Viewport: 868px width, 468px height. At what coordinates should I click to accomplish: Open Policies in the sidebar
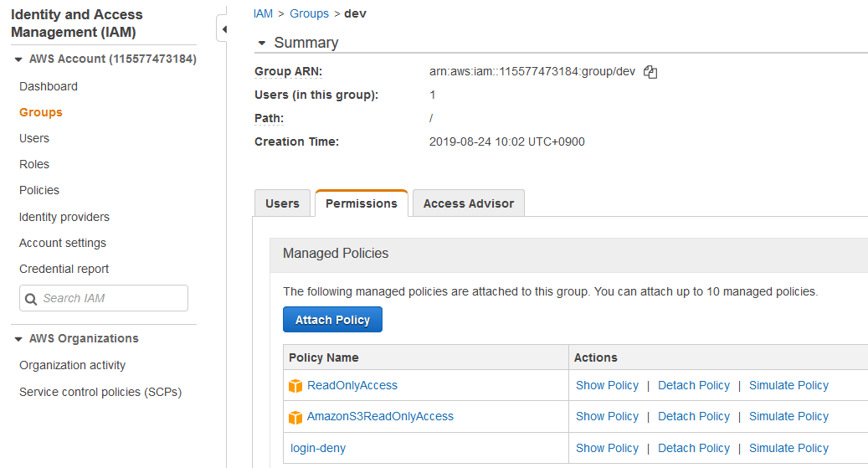pyautogui.click(x=39, y=191)
